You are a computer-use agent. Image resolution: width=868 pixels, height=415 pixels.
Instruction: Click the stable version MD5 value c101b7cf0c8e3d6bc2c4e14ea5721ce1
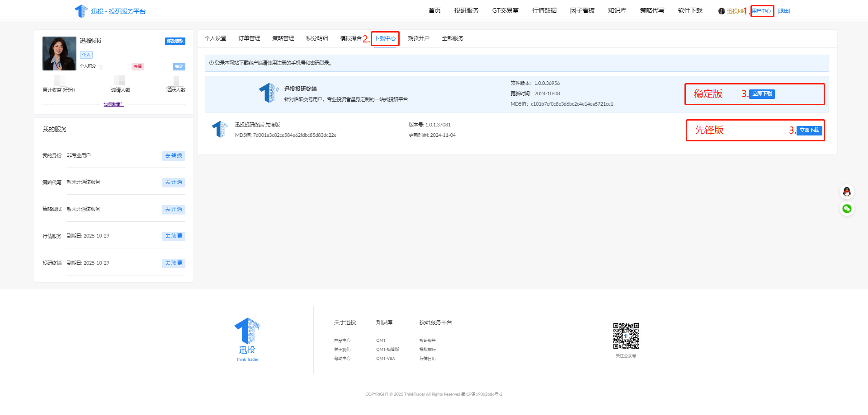click(572, 104)
